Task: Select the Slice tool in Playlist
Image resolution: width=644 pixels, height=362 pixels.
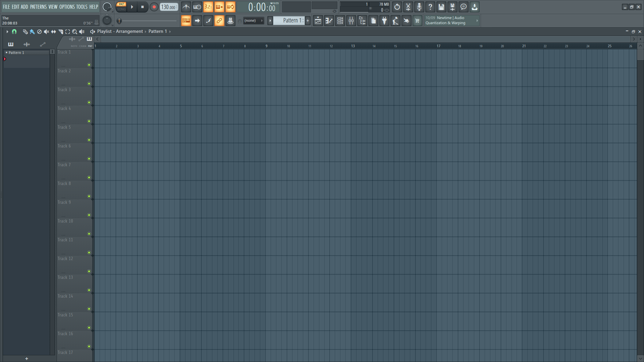Action: pyautogui.click(x=61, y=32)
